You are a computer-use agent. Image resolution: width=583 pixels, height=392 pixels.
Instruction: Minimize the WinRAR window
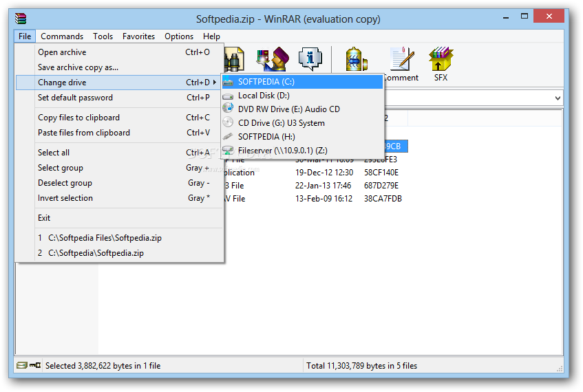pyautogui.click(x=506, y=17)
